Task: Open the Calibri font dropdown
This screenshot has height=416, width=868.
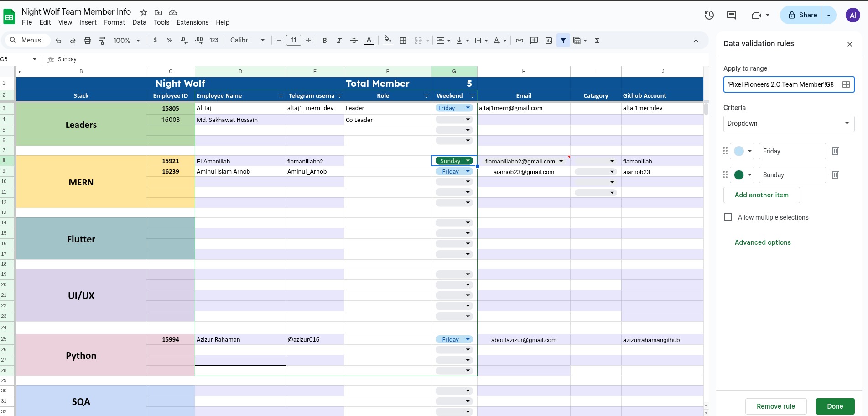Action: (247, 41)
